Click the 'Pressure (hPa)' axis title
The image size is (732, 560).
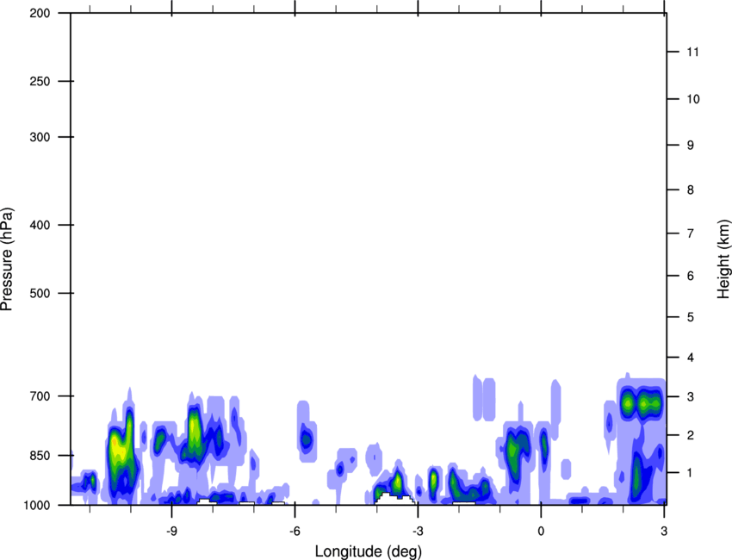tap(7, 259)
